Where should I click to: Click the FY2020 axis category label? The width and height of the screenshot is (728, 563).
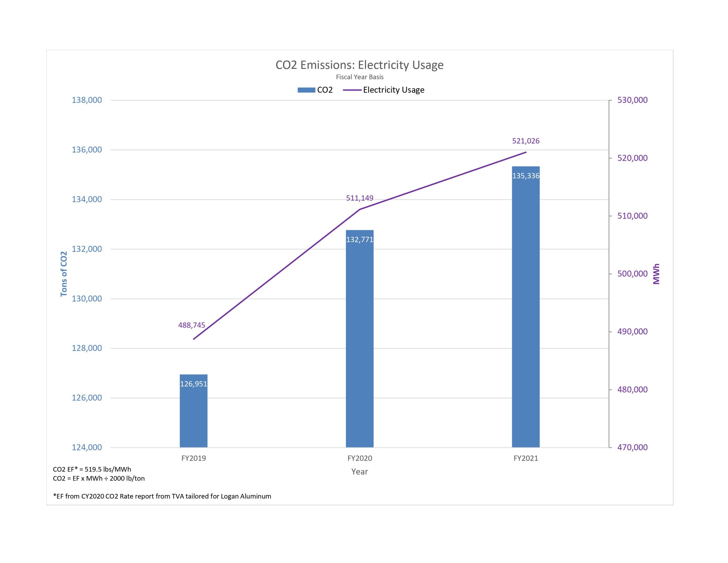click(360, 458)
